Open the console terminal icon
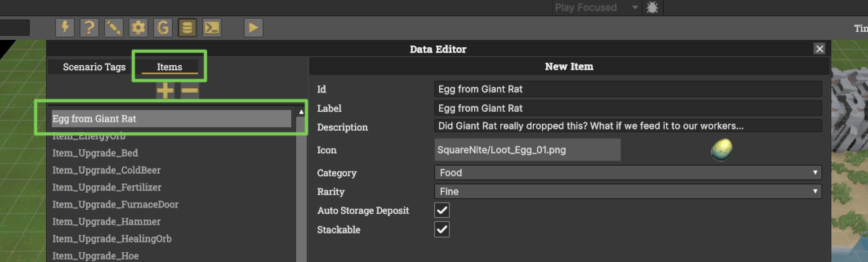Screen dimensions: 868x262 212,28
